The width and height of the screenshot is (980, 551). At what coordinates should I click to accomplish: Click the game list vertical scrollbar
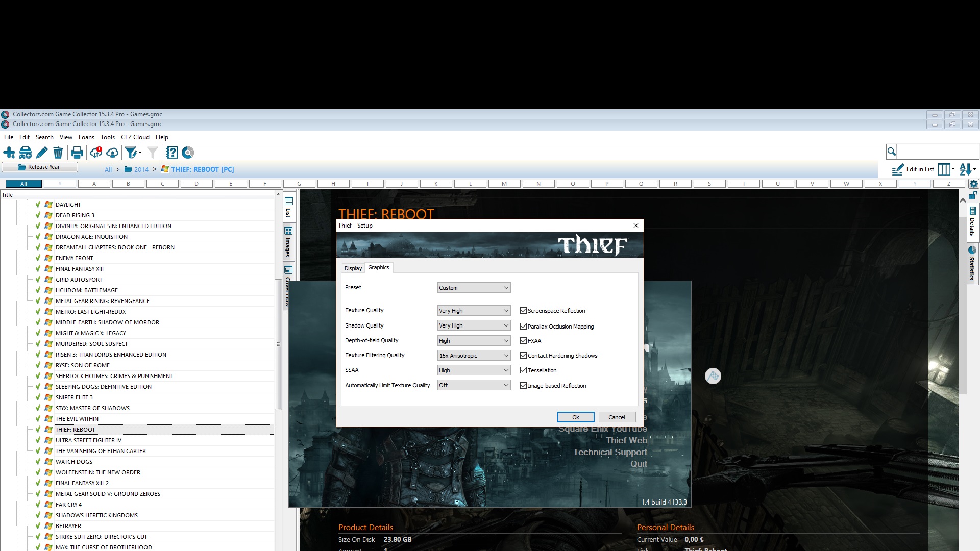pos(278,344)
